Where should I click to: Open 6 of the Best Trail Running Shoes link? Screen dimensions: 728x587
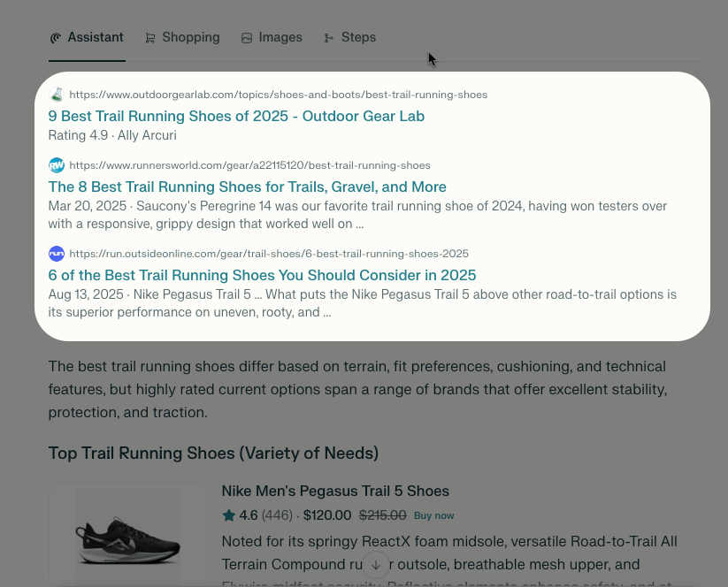262,275
